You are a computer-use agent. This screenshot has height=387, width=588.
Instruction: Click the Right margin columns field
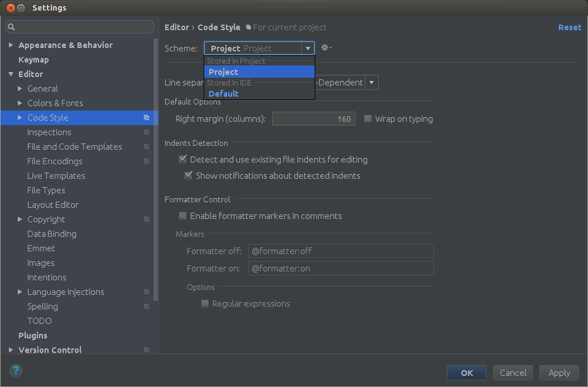point(313,119)
